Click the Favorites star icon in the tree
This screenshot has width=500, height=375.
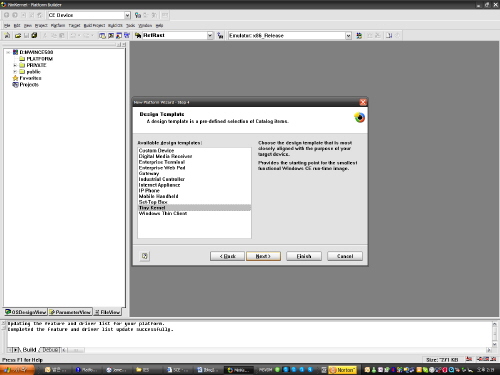coord(15,78)
